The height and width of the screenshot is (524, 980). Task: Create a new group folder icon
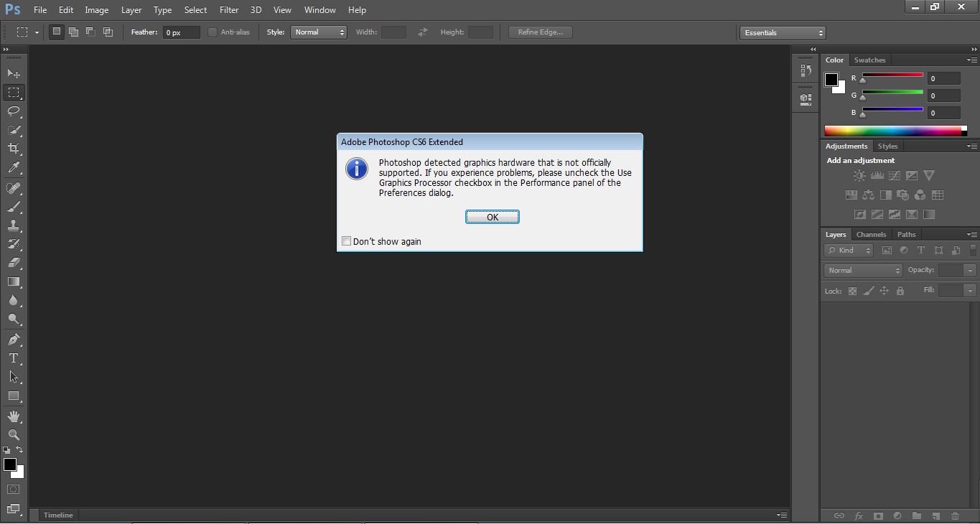click(917, 515)
